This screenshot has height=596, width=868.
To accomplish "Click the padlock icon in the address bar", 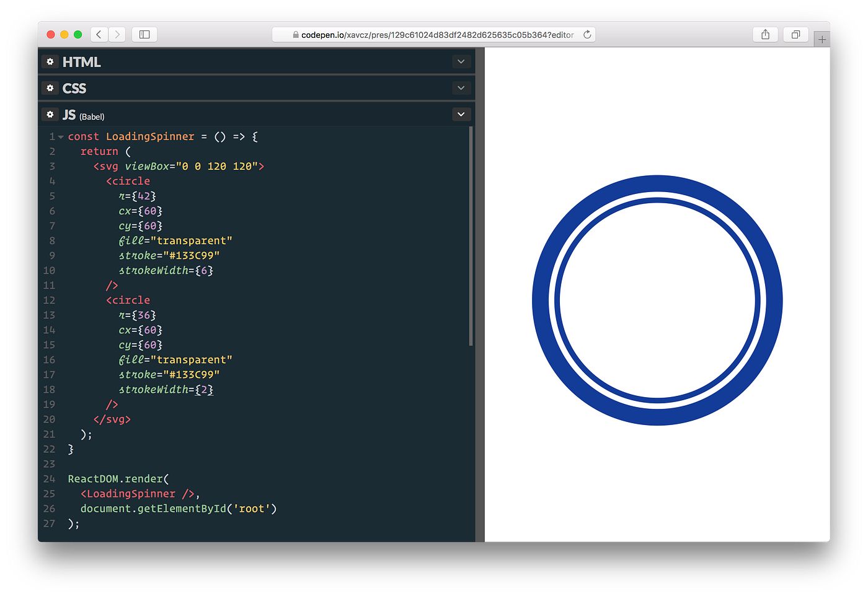I will 294,35.
